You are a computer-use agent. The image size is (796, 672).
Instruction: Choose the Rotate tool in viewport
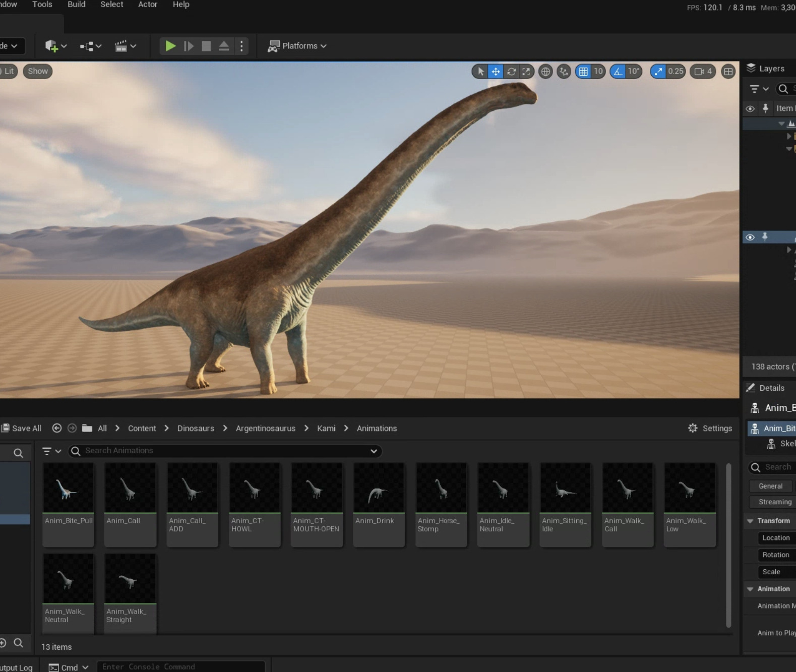click(x=511, y=72)
